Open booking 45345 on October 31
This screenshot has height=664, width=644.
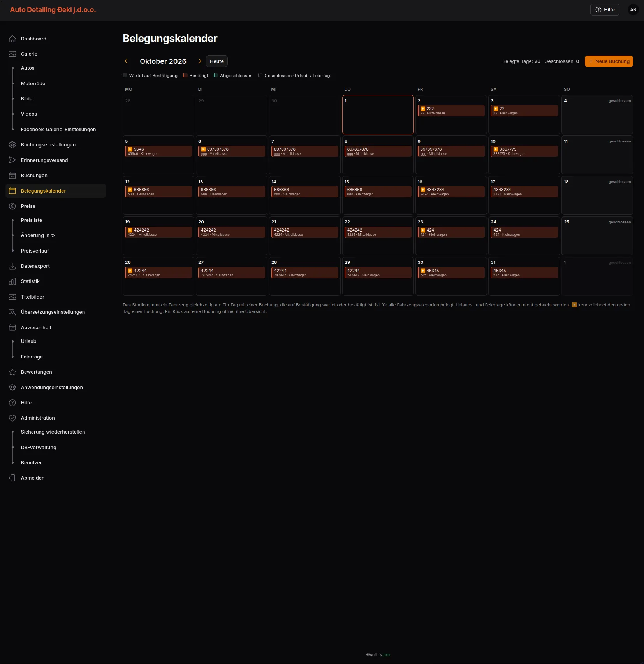[x=524, y=273]
